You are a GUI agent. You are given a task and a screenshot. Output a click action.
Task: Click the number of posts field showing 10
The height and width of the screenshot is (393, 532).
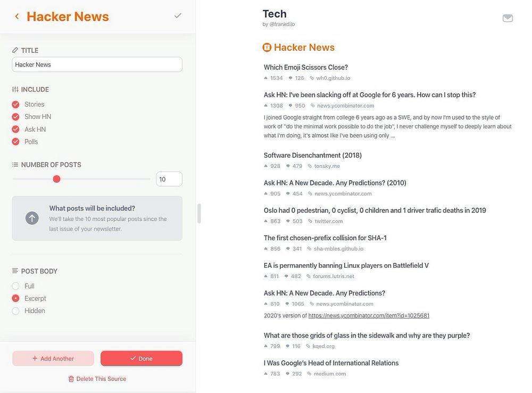point(169,179)
